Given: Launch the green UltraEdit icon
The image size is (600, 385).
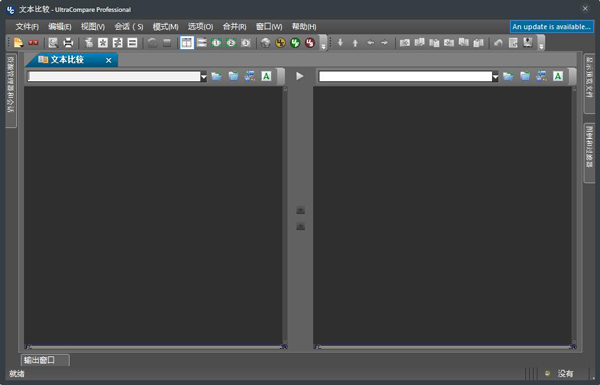Looking at the screenshot, I should (x=295, y=42).
